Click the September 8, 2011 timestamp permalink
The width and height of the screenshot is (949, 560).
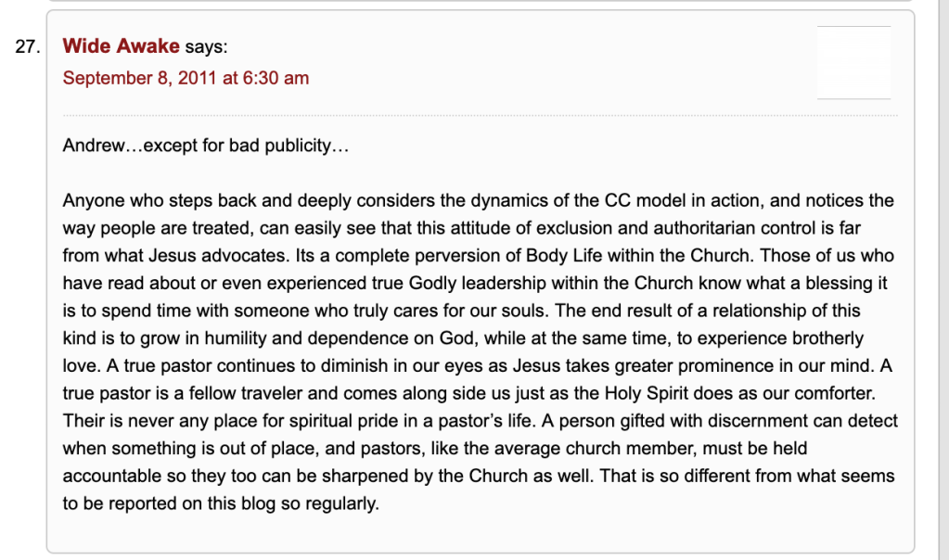click(x=186, y=78)
